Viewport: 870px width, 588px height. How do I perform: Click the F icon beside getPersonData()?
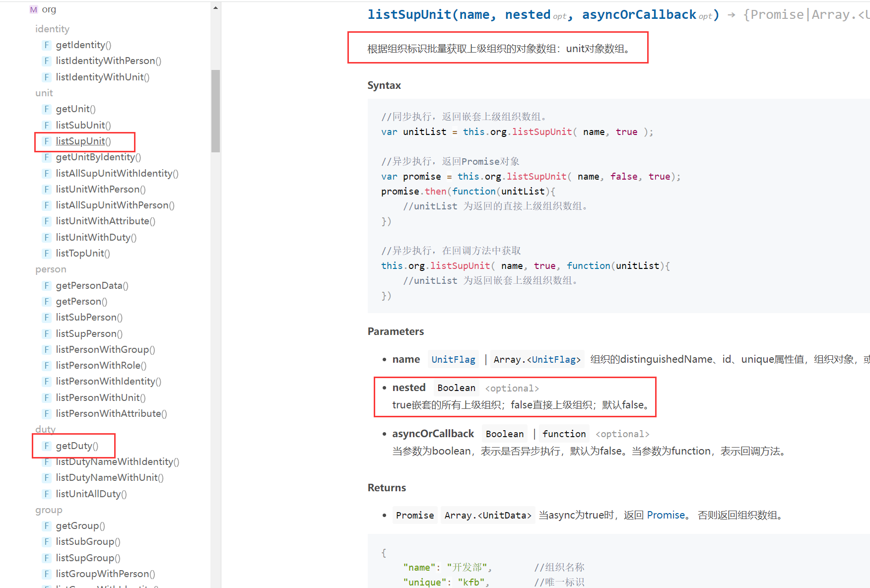click(x=47, y=285)
